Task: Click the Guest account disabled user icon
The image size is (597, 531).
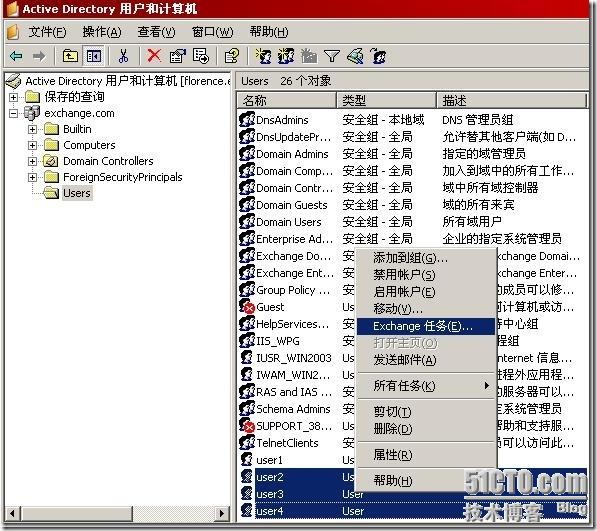Action: tap(247, 307)
